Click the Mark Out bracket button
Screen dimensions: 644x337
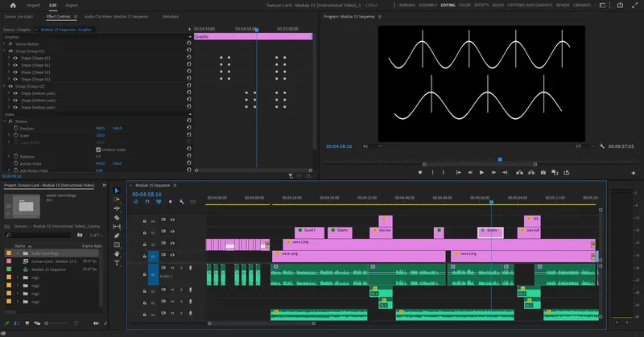(444, 173)
